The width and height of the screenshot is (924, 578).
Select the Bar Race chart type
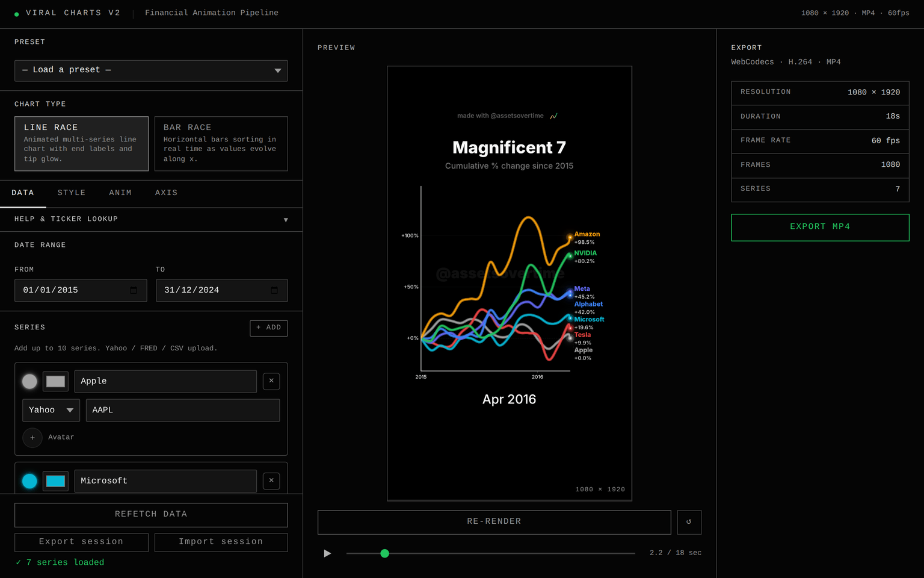pyautogui.click(x=221, y=144)
